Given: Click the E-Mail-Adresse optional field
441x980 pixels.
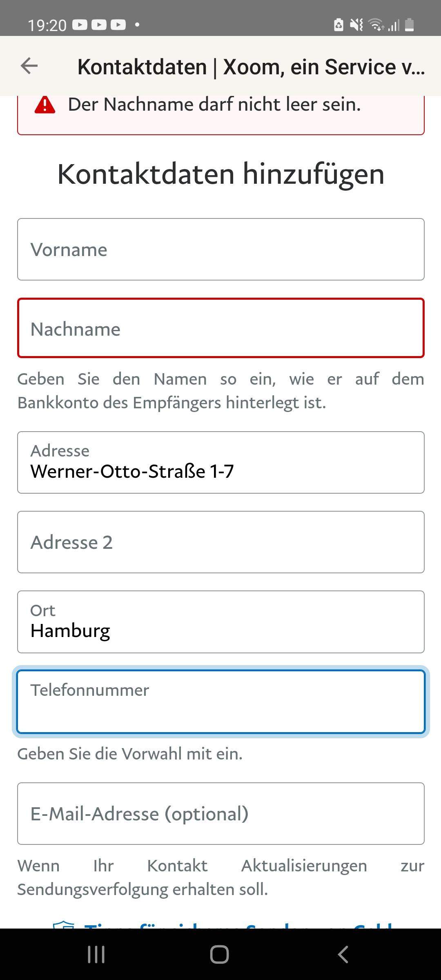Looking at the screenshot, I should [x=220, y=813].
